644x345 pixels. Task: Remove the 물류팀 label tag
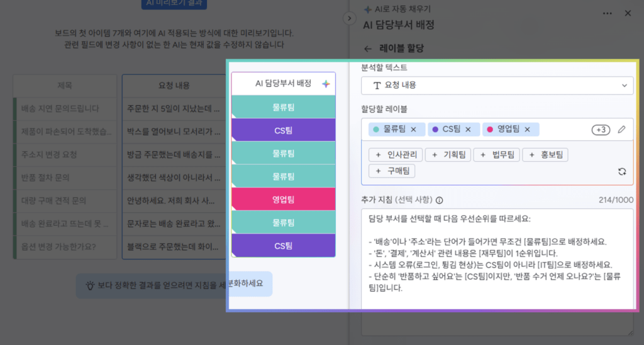click(x=413, y=130)
